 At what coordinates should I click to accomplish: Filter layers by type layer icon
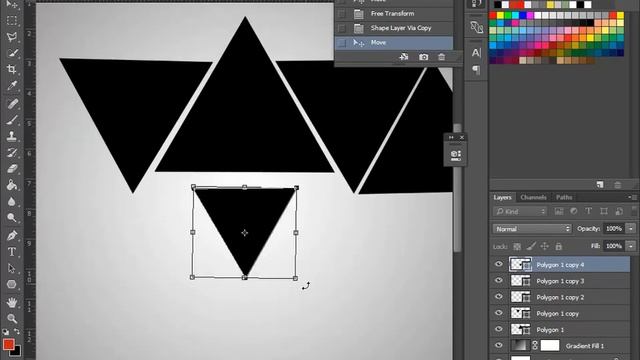coord(588,211)
